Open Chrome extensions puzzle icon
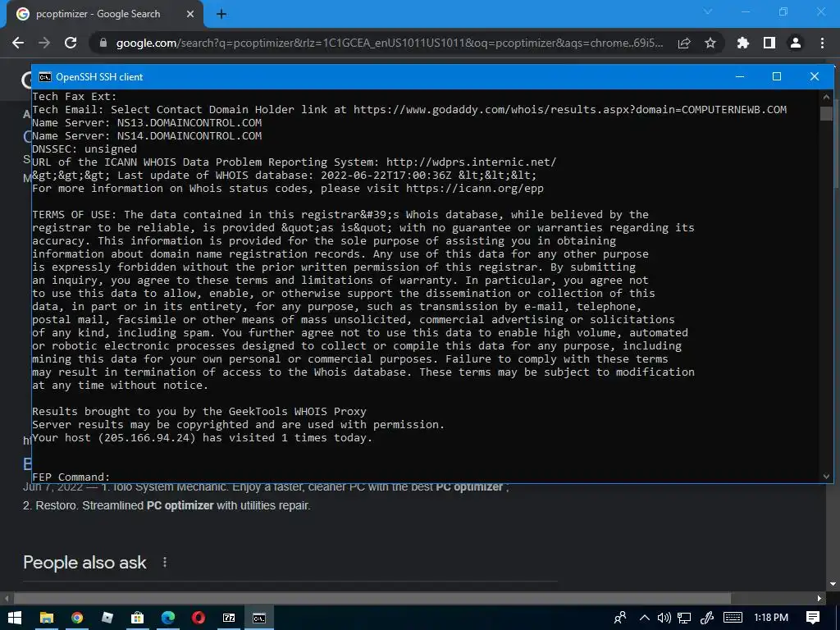Viewport: 840px width, 630px height. pyautogui.click(x=743, y=43)
